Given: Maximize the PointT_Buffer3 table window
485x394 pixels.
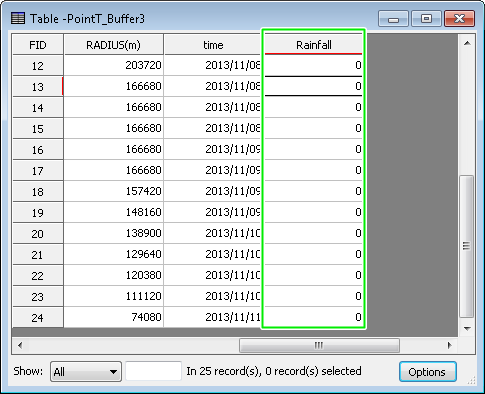Looking at the screenshot, I should [x=426, y=18].
